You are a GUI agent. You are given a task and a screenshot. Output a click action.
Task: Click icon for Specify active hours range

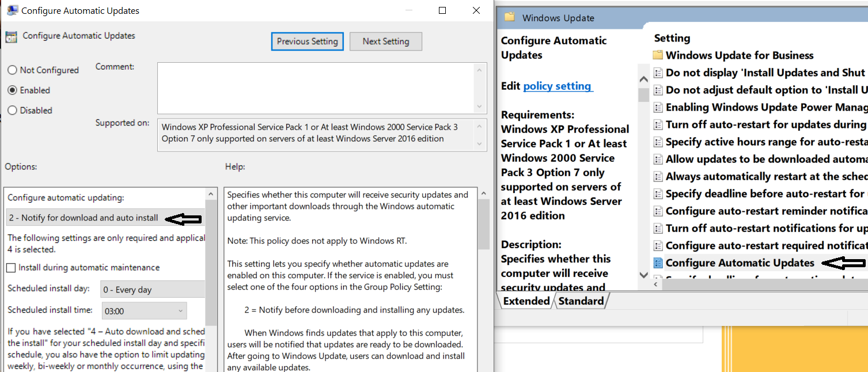tap(658, 142)
